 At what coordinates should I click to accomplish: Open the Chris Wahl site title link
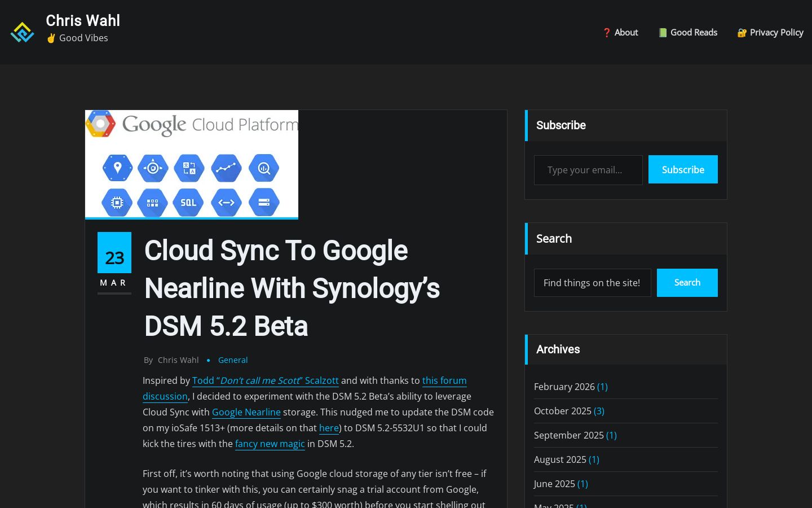point(83,21)
